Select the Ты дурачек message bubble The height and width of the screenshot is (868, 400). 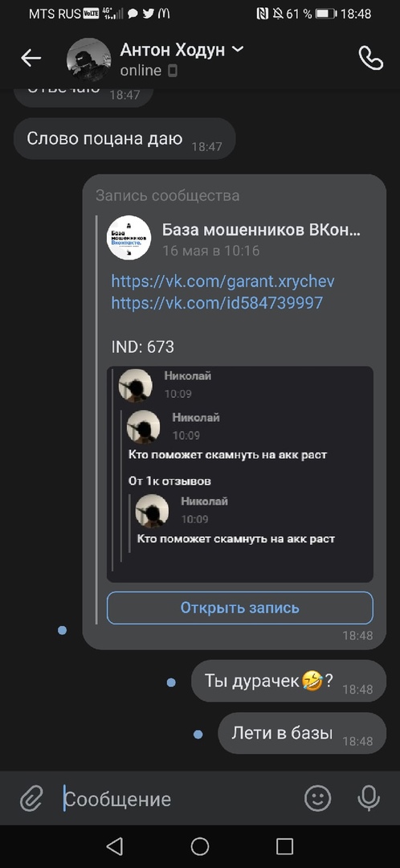(288, 681)
